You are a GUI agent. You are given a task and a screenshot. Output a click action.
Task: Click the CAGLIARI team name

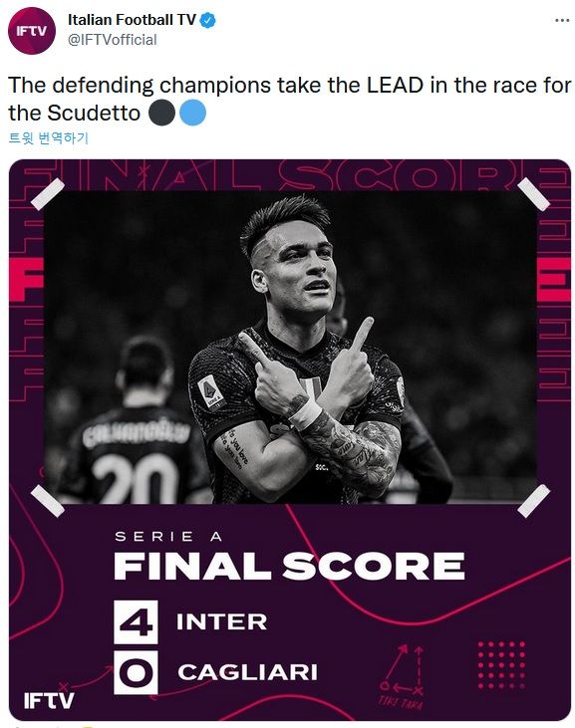pos(247,672)
